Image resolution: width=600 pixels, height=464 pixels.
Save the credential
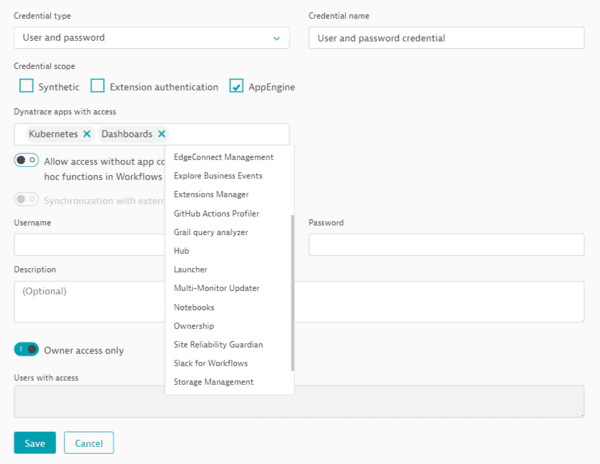click(35, 443)
